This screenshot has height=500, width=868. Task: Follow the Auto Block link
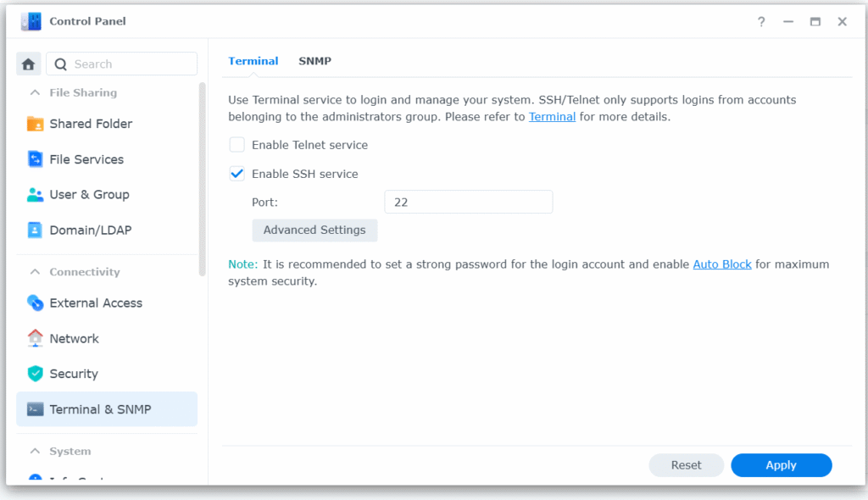click(722, 264)
